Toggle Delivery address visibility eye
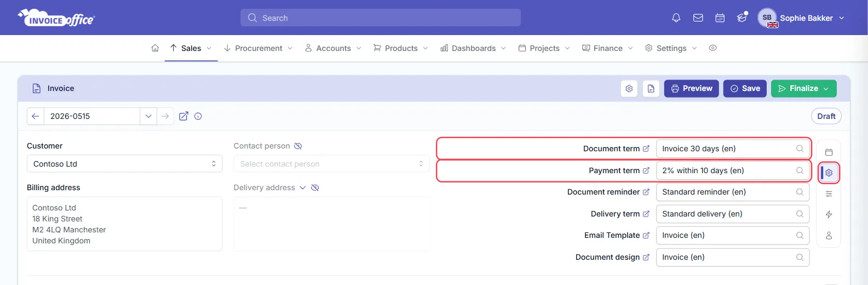Viewport: 868px width, 285px height. click(x=315, y=187)
